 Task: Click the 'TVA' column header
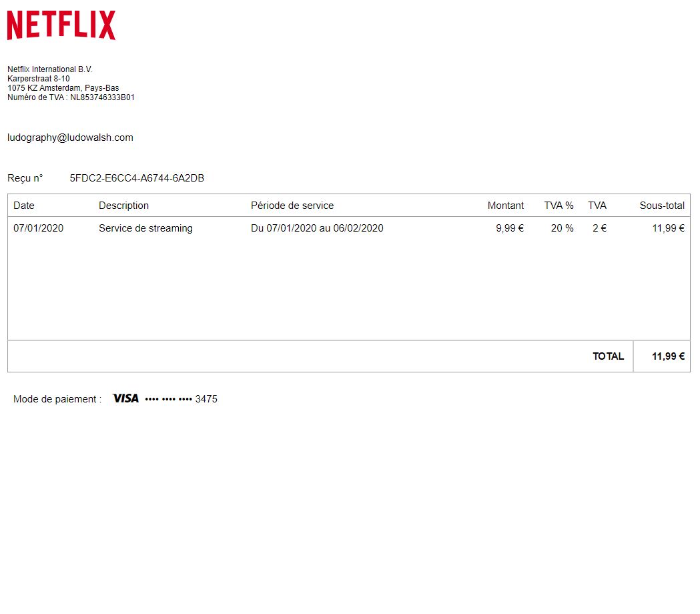coord(597,206)
